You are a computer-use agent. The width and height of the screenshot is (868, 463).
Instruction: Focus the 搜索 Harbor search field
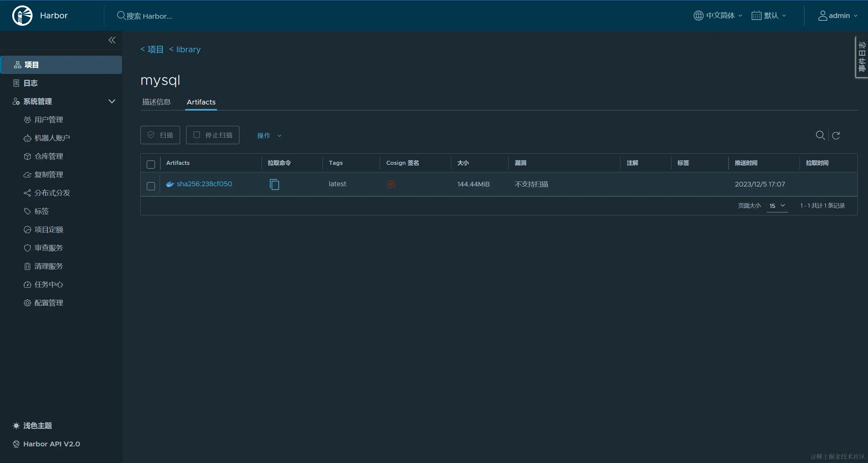pos(149,16)
